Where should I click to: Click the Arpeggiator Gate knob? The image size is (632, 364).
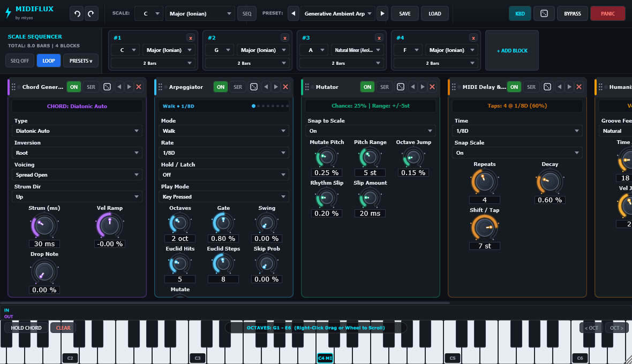point(223,223)
